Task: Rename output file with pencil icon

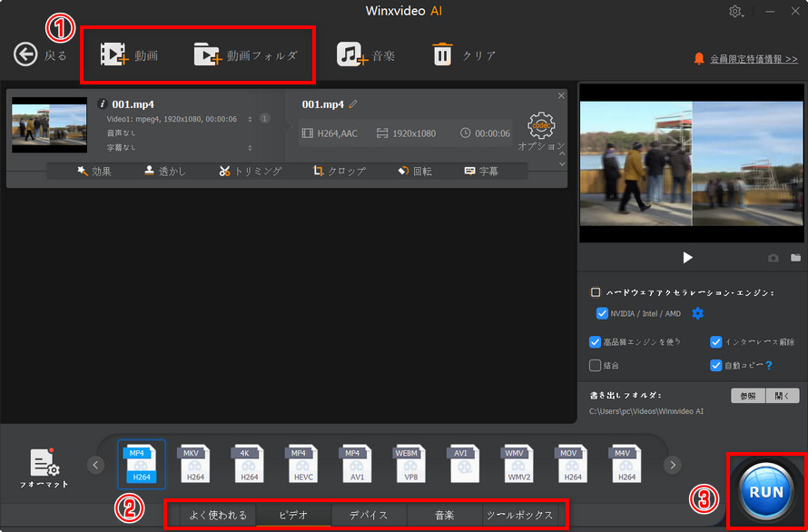Action: point(353,104)
